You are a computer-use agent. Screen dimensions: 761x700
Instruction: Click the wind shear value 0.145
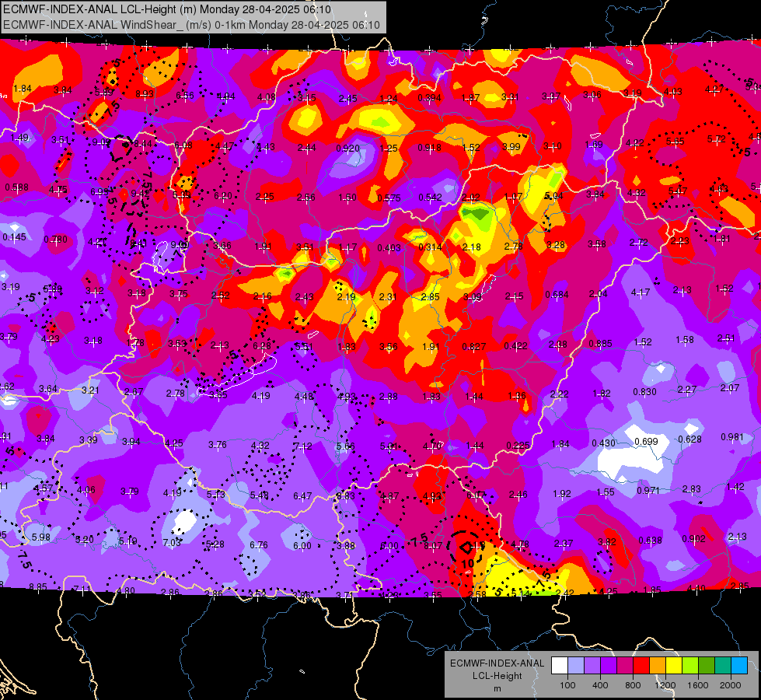14,237
